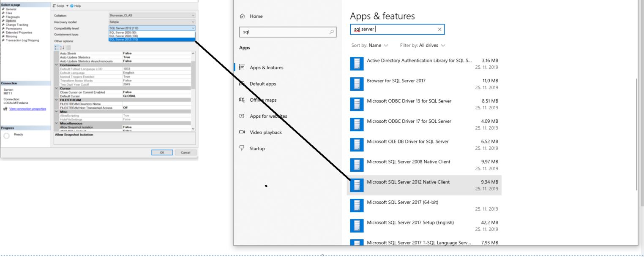Click the Allow Snapshot Isolation value False
Viewport: 644px width, 257px height.
pyautogui.click(x=127, y=127)
